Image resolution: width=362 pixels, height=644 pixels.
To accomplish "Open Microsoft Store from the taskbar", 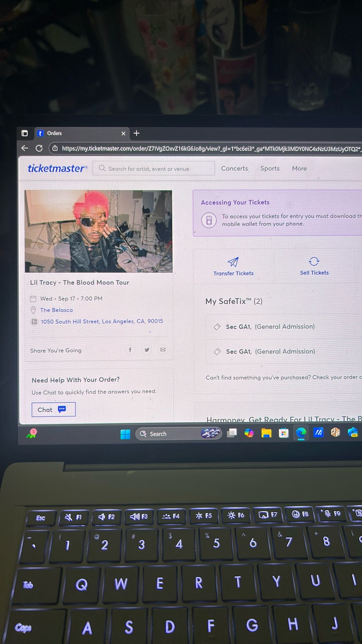I will [284, 433].
